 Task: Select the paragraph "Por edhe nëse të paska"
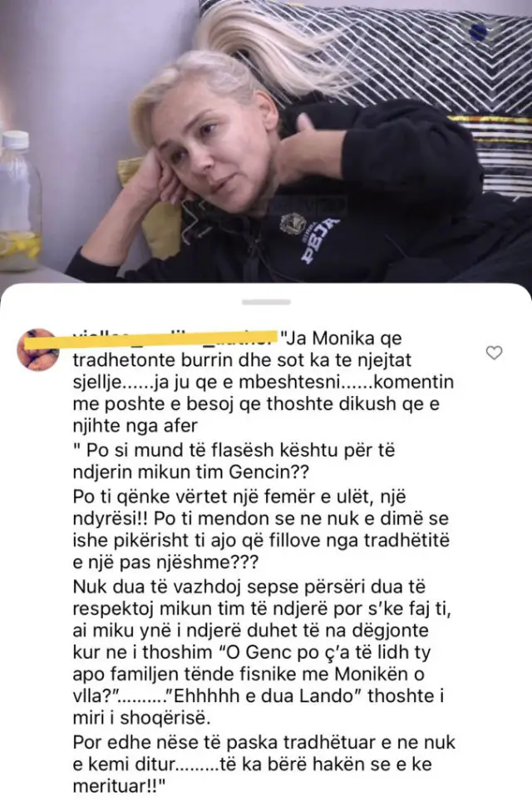pos(264,764)
